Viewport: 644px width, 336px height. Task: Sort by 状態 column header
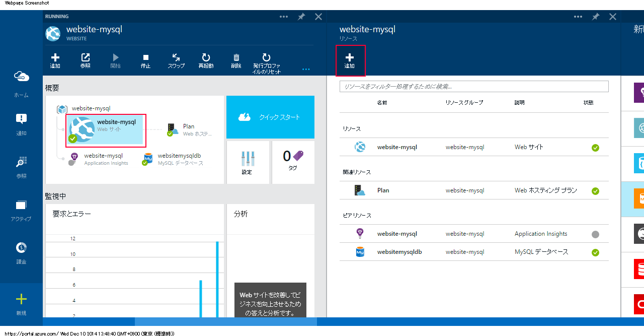589,103
